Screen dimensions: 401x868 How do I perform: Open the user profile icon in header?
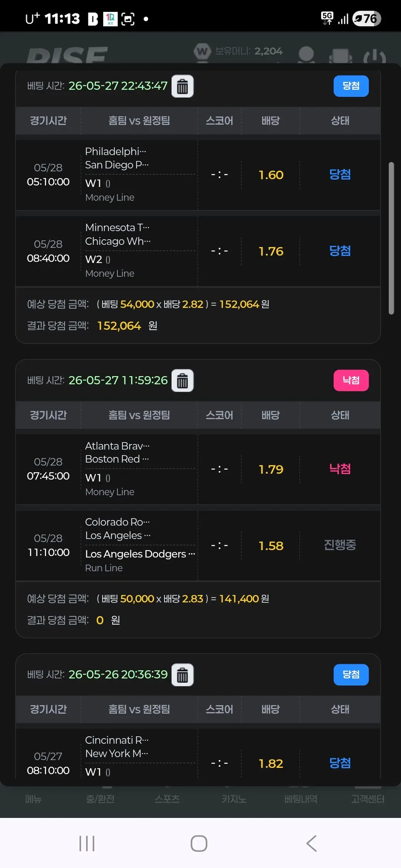pos(306,55)
